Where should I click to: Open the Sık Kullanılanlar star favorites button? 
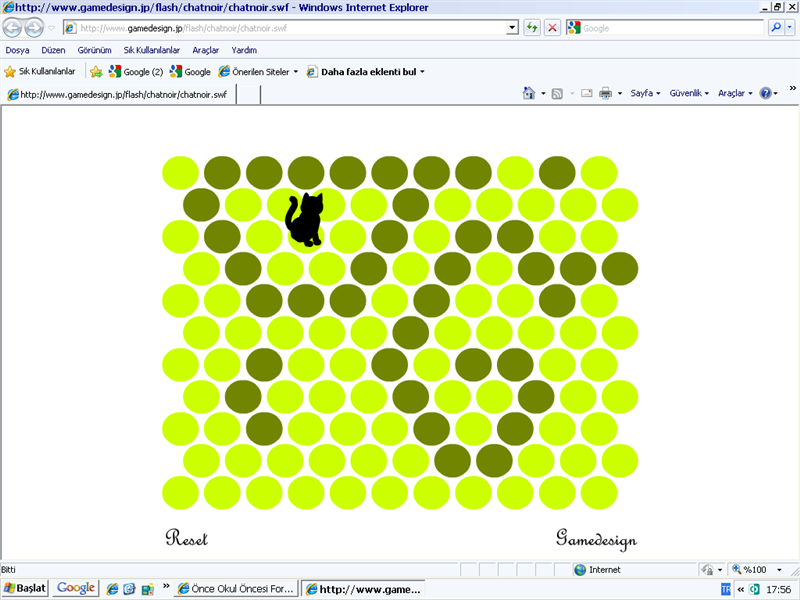tap(40, 71)
